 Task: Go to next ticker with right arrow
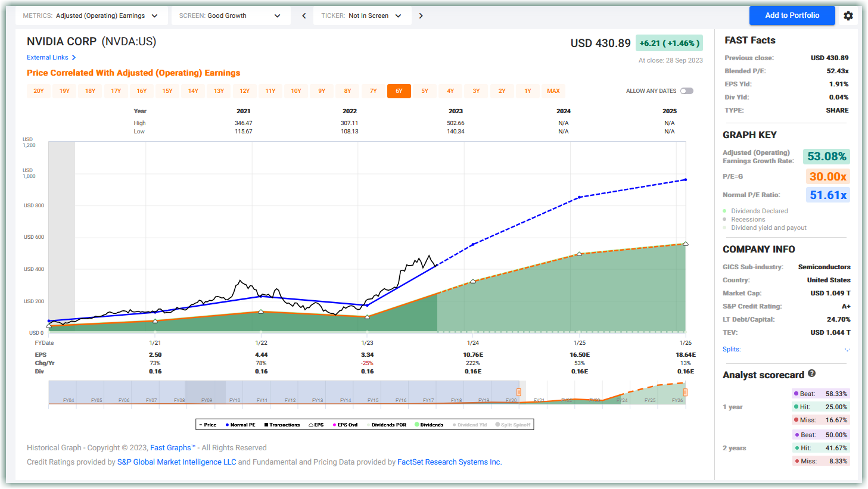(421, 16)
